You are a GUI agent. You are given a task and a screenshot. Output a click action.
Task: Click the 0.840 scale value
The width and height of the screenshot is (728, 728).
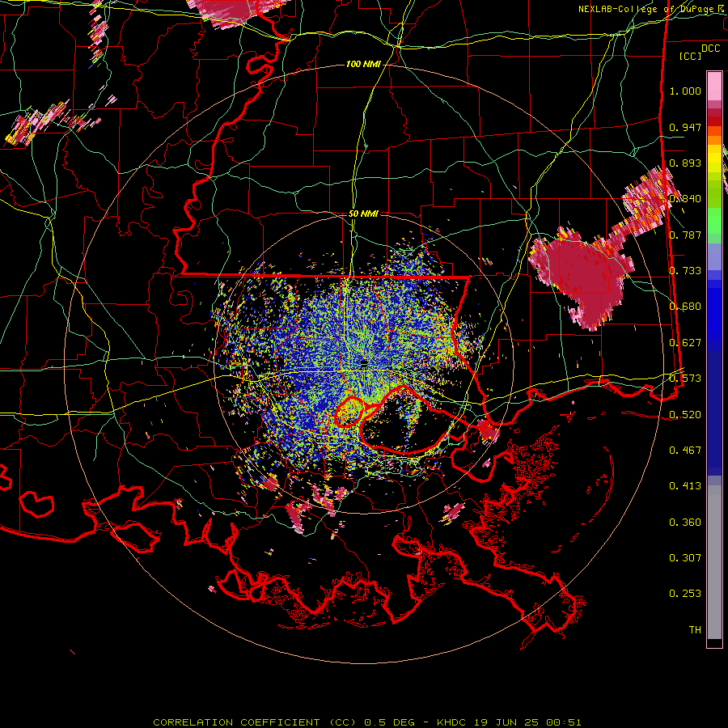685,199
